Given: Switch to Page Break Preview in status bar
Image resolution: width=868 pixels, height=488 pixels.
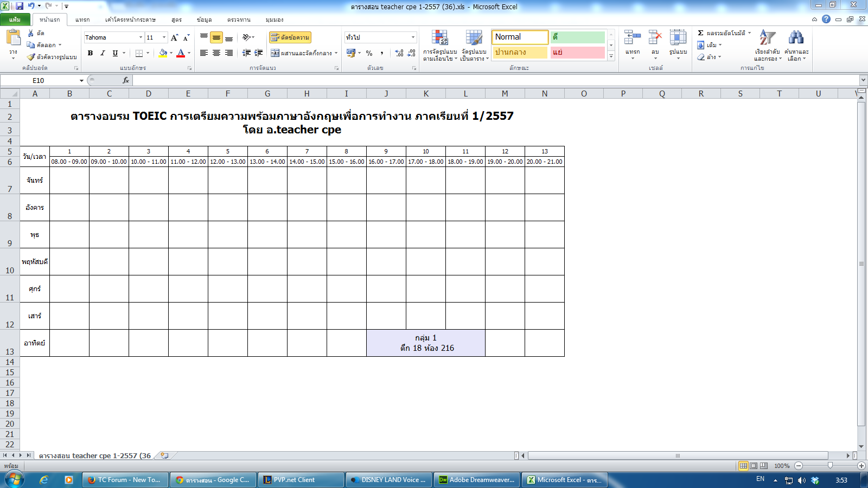Looking at the screenshot, I should click(764, 466).
